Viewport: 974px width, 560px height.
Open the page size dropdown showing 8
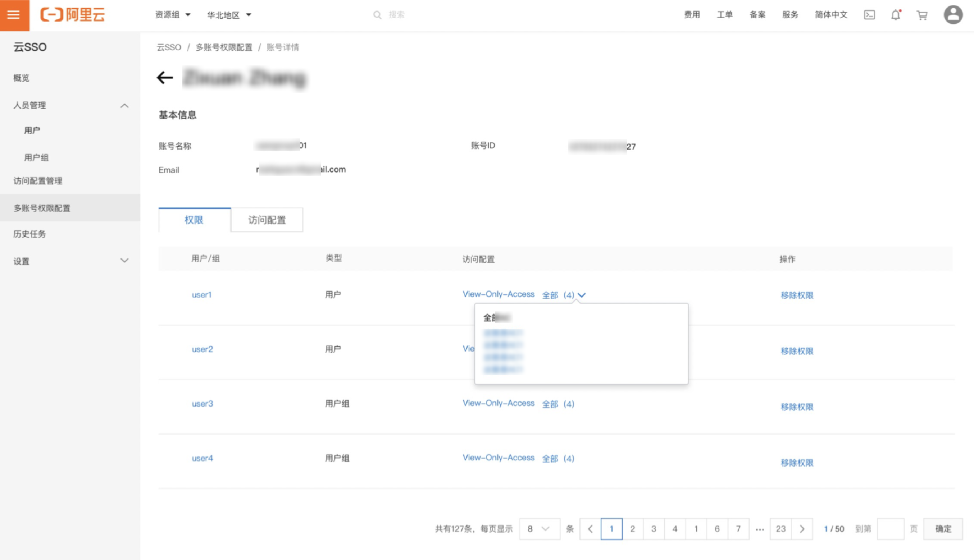click(x=539, y=529)
